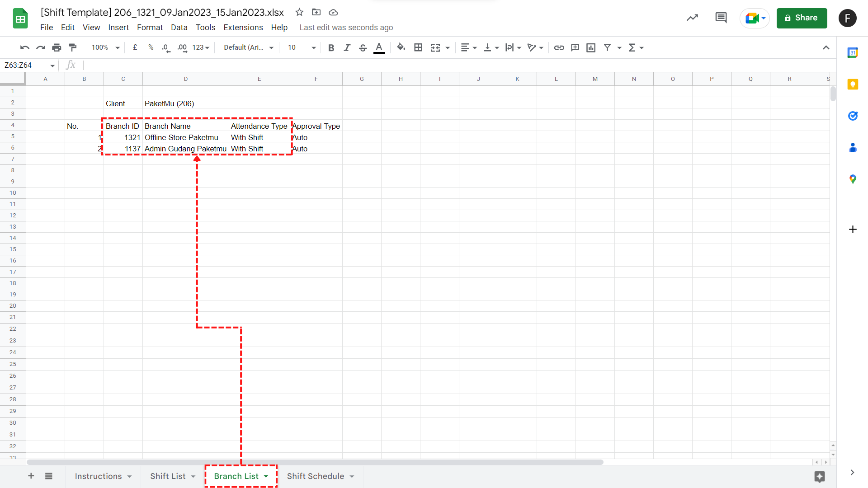The height and width of the screenshot is (488, 868).
Task: Start a Google Meet call
Action: tap(755, 18)
